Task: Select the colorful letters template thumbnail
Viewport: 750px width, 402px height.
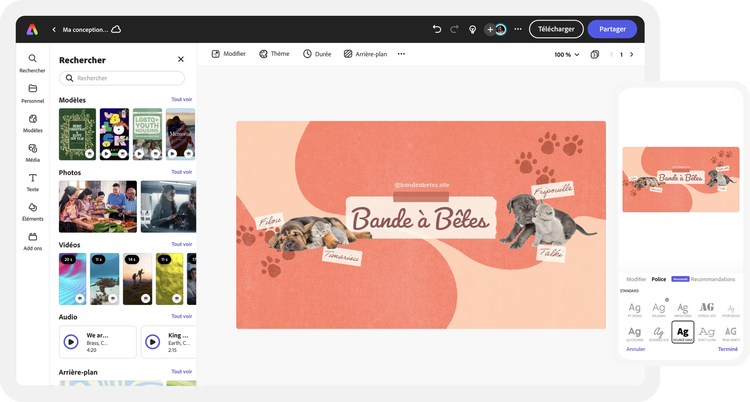Action: 114,134
